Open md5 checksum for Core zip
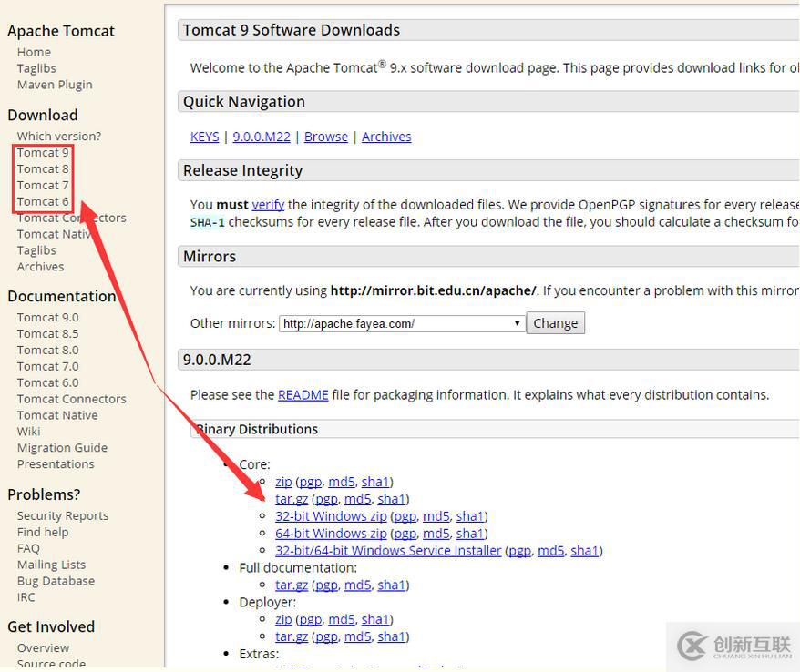 click(x=342, y=482)
